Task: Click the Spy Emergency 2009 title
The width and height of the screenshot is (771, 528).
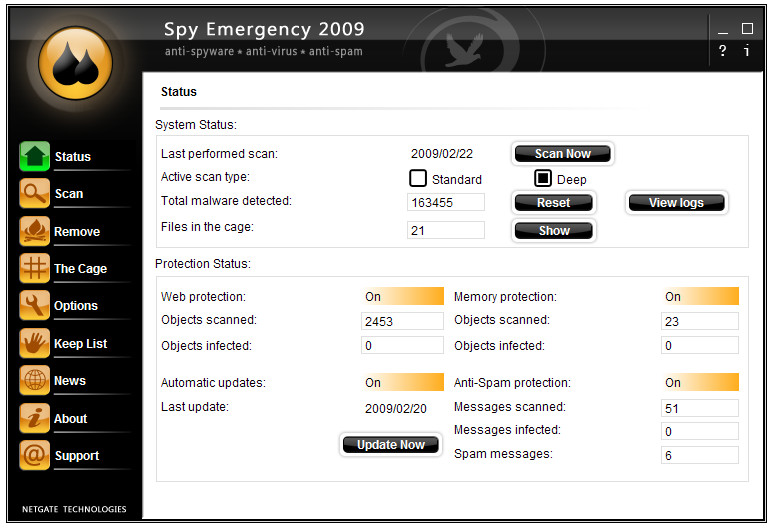Action: 264,29
